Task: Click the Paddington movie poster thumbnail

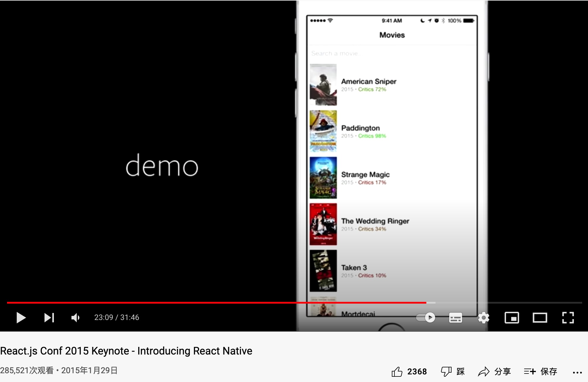Action: 323,131
